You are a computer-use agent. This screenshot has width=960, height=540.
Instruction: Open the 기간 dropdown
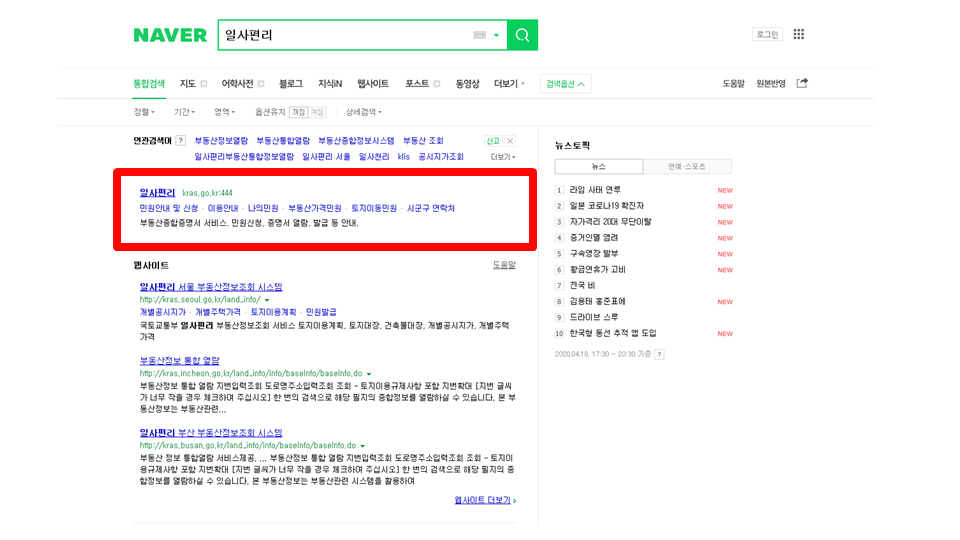click(x=184, y=112)
